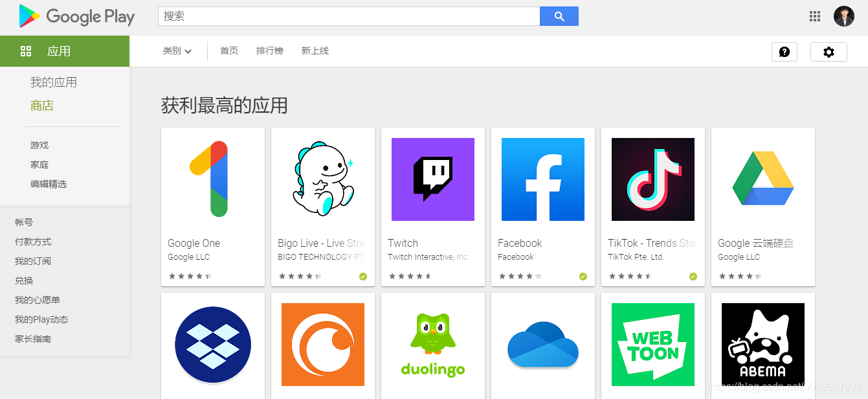Screen dimensions: 868x399
Task: Click the Google One title text
Action: pos(194,243)
